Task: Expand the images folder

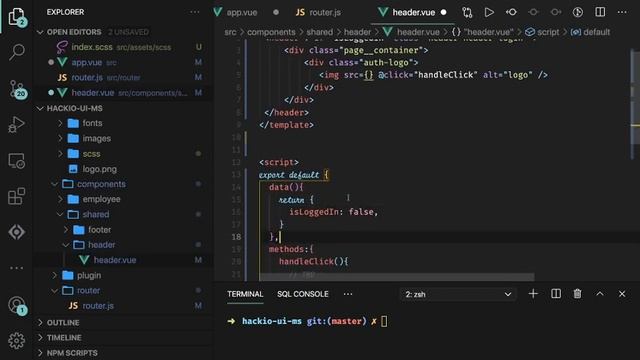Action: (60, 138)
